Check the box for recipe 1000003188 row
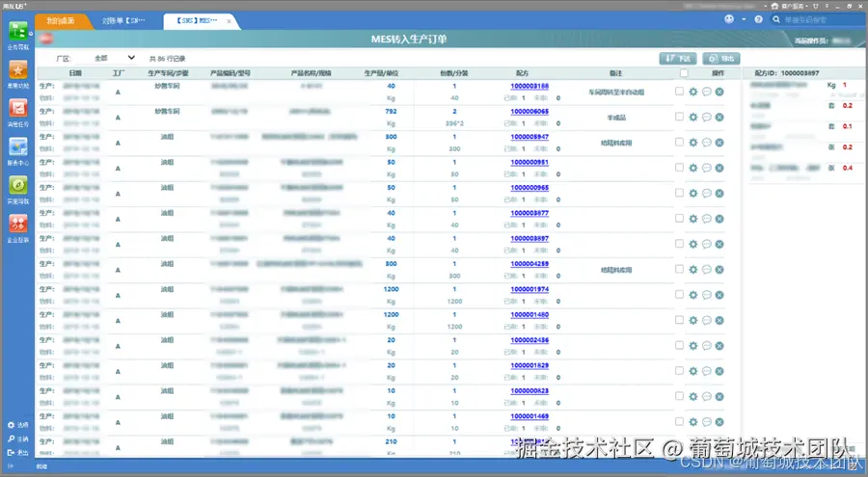Image resolution: width=868 pixels, height=477 pixels. coord(679,92)
